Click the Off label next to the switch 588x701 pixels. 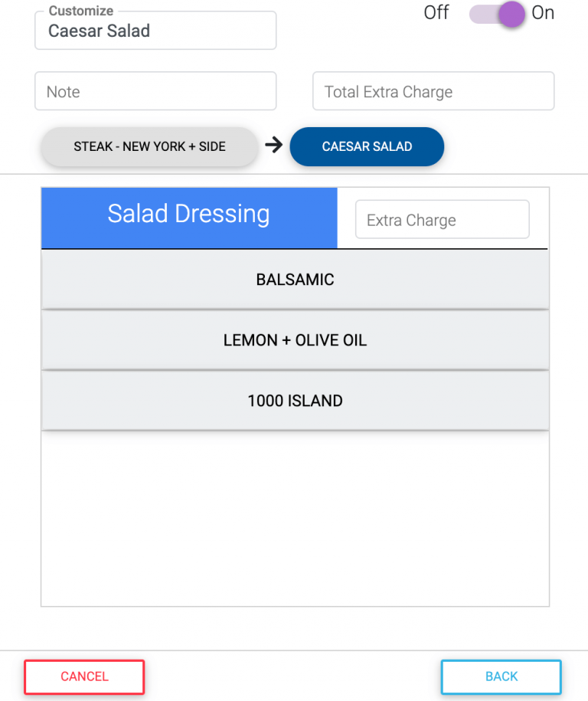tap(436, 13)
